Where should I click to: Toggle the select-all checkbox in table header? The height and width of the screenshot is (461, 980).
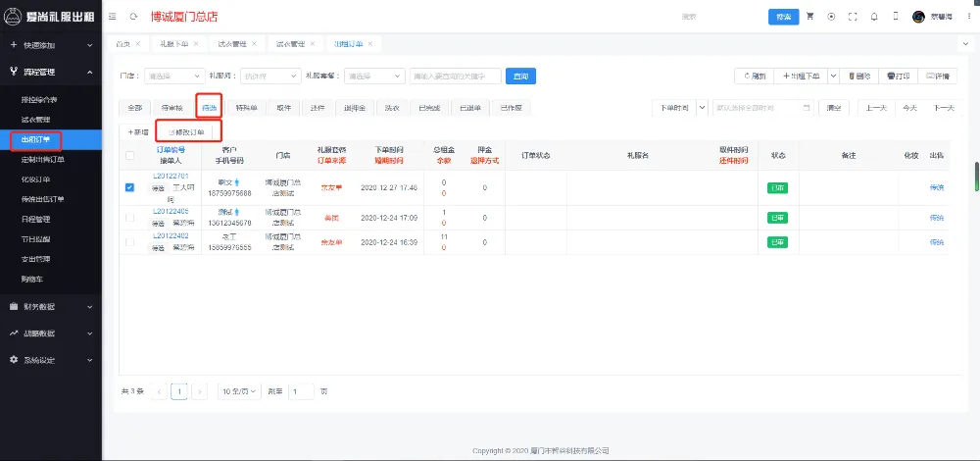[130, 155]
